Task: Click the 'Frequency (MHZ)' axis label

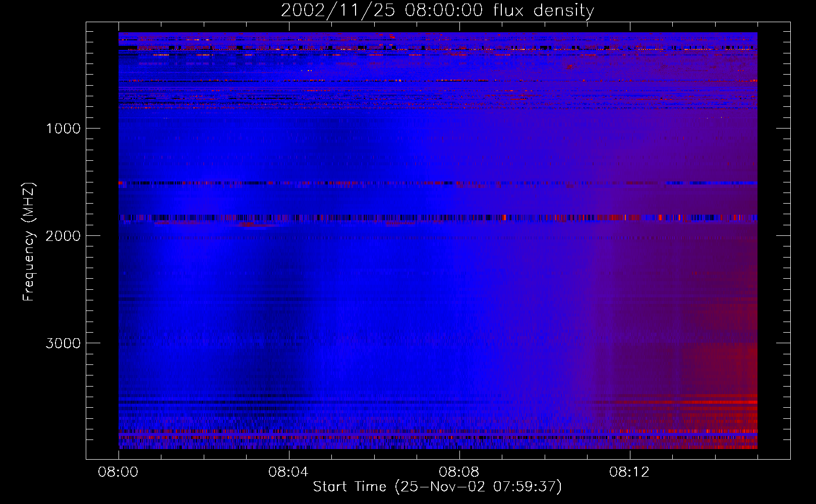Action: (29, 242)
